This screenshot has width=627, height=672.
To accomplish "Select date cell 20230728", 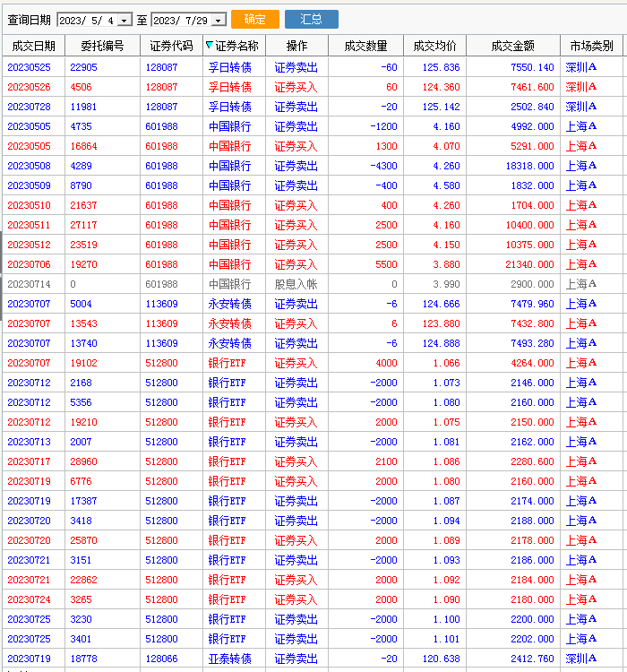I will click(x=30, y=107).
